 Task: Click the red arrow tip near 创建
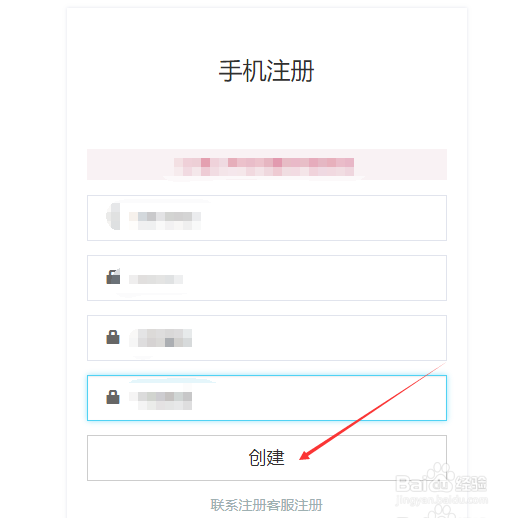tap(302, 456)
